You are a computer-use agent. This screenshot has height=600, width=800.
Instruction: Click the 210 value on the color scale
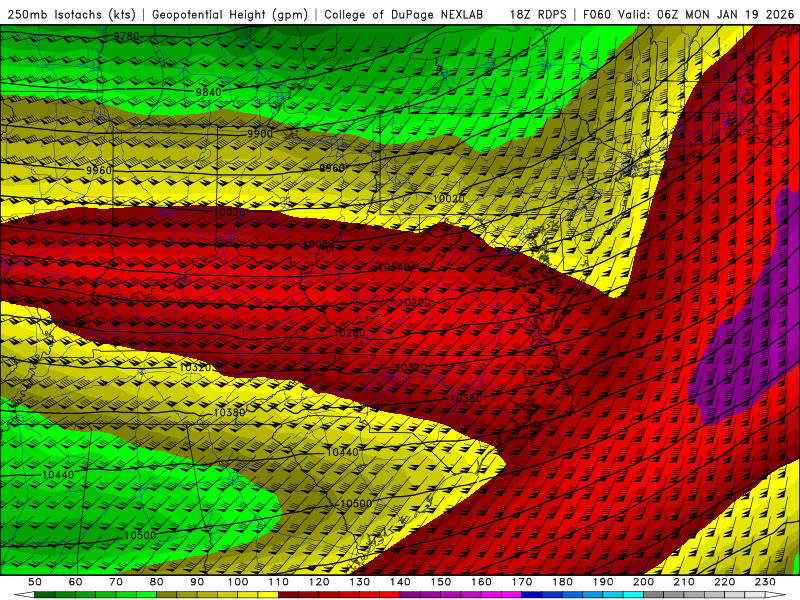(x=684, y=582)
